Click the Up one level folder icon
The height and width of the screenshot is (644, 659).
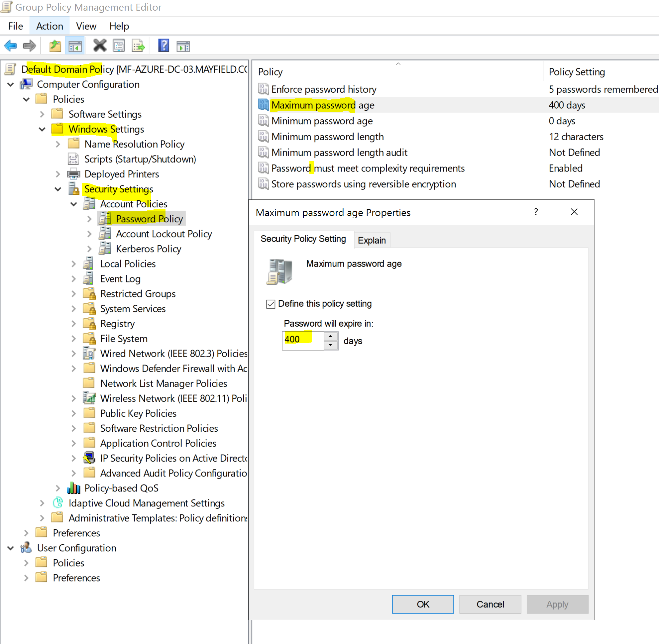point(55,46)
